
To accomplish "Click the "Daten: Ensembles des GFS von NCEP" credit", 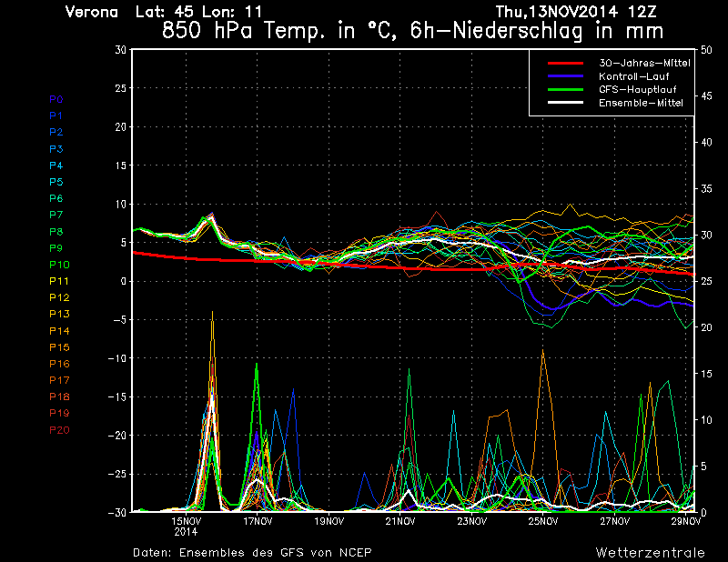I will [252, 553].
